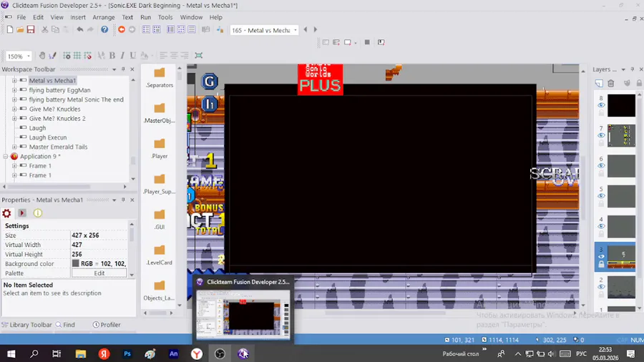Image resolution: width=644 pixels, height=362 pixels.
Task: Select layer 7 thumbnail
Action: [621, 135]
